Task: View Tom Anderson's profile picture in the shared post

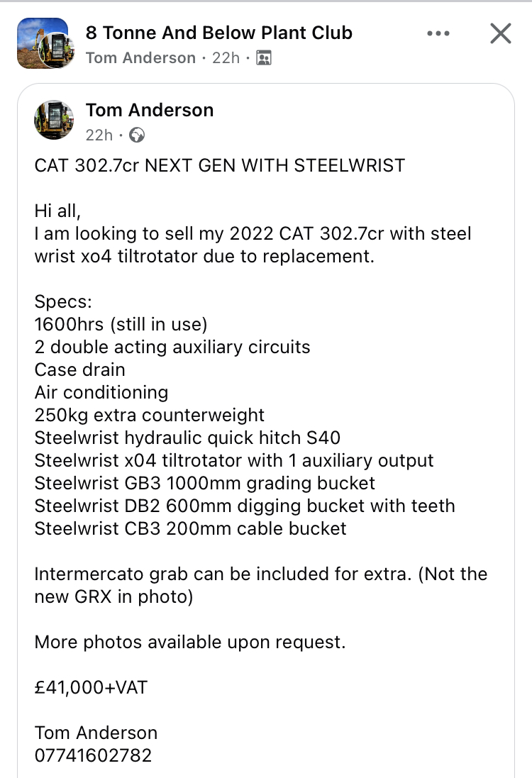Action: pos(54,120)
